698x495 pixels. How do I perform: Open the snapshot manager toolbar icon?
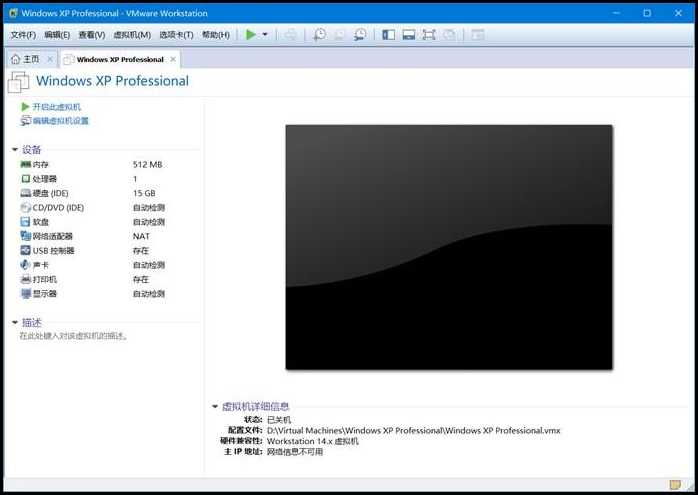point(360,34)
